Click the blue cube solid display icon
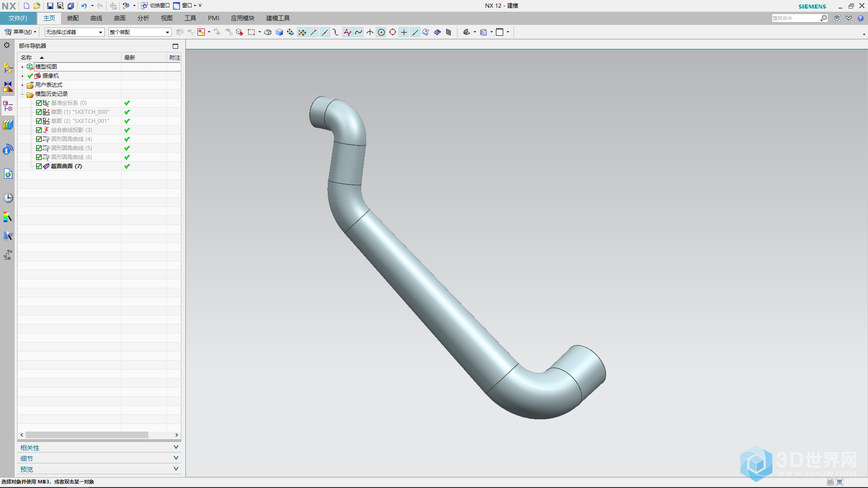Image resolution: width=868 pixels, height=488 pixels. [x=279, y=32]
